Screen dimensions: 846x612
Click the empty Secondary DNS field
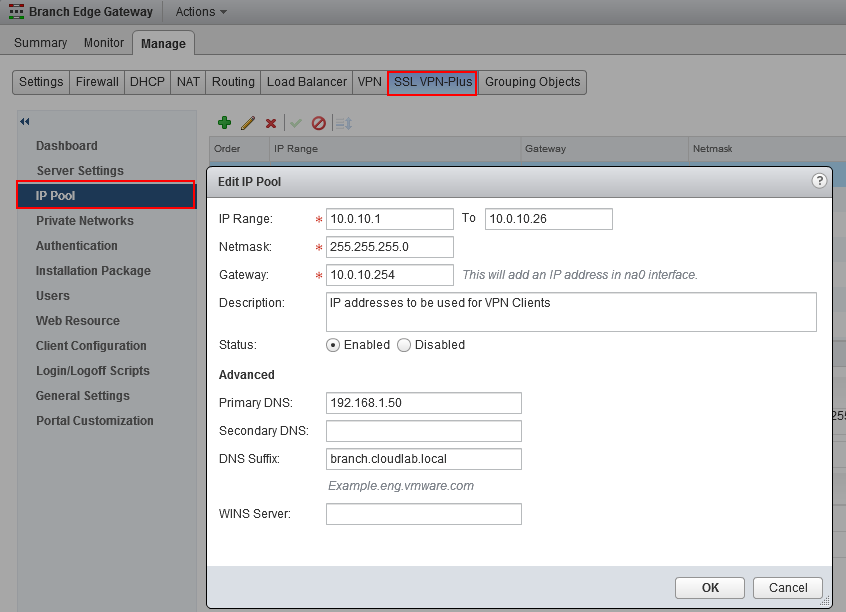tap(424, 431)
